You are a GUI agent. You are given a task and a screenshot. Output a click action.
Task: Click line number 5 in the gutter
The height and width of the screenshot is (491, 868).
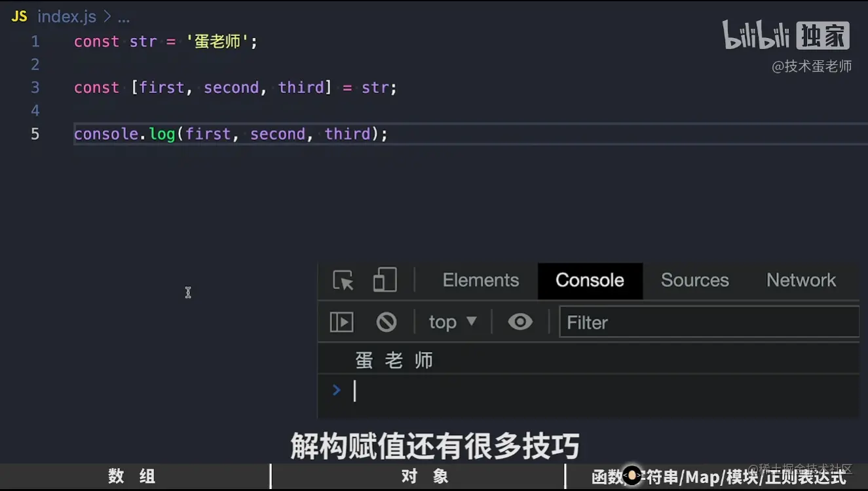[x=35, y=134]
